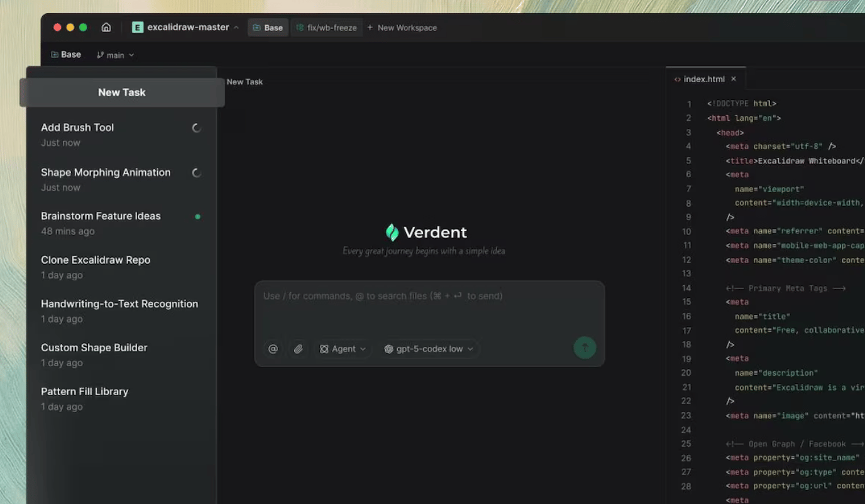Open the Custom Shape Builder task

(121, 355)
